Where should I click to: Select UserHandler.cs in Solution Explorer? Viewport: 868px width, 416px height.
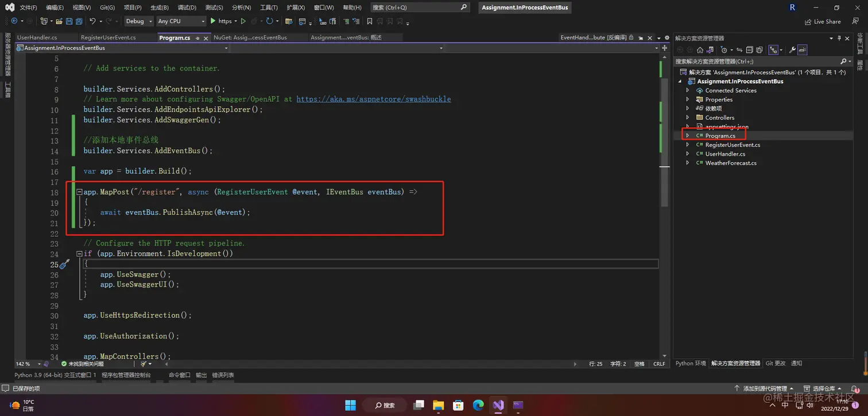click(x=725, y=154)
